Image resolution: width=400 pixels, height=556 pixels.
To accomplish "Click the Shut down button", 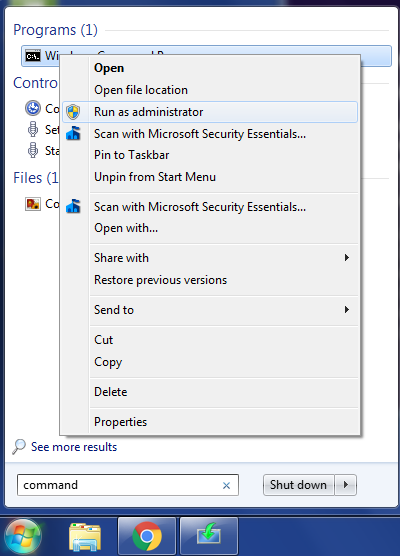I will [x=299, y=485].
